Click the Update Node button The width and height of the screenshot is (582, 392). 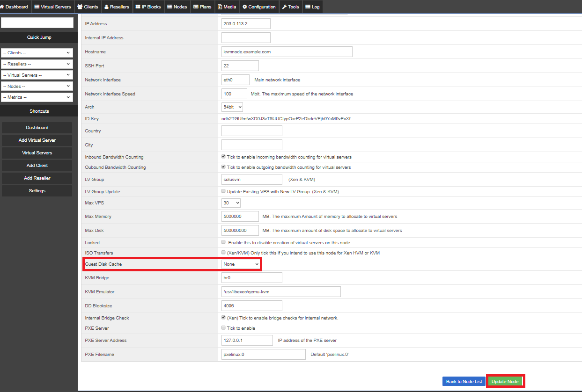[x=505, y=381]
